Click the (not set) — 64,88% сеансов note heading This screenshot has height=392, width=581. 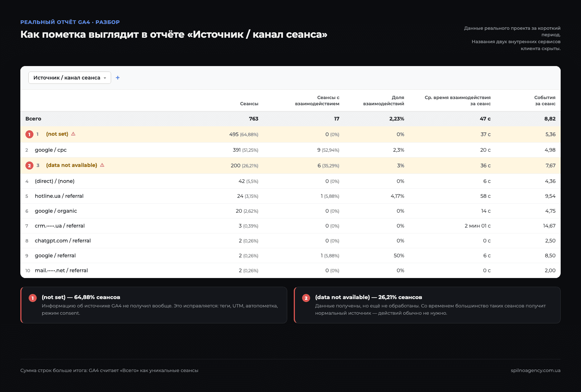(x=81, y=297)
